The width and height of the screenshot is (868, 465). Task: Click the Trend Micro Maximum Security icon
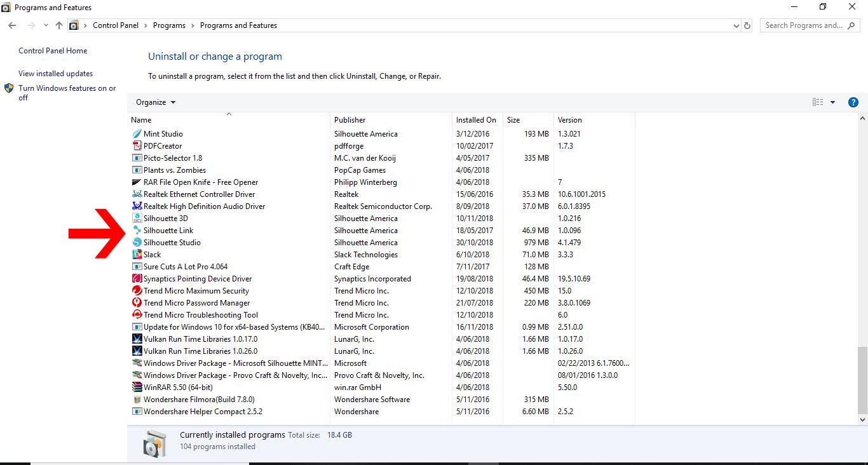click(x=137, y=291)
